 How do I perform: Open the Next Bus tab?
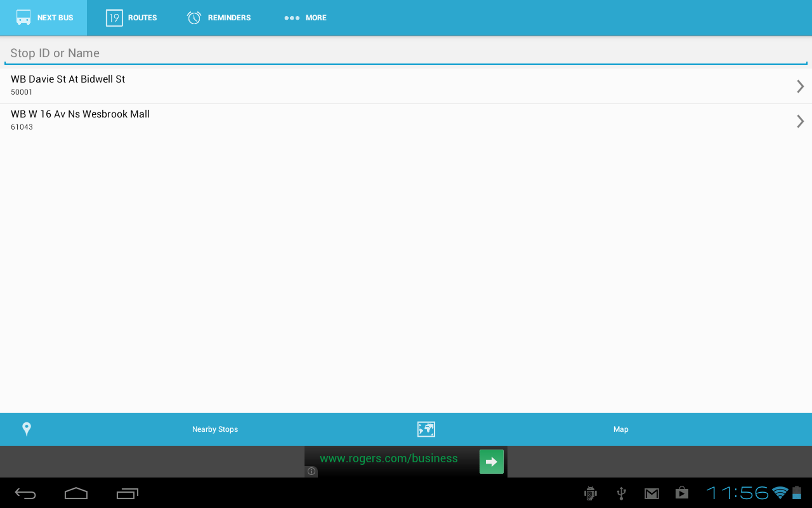tap(43, 18)
